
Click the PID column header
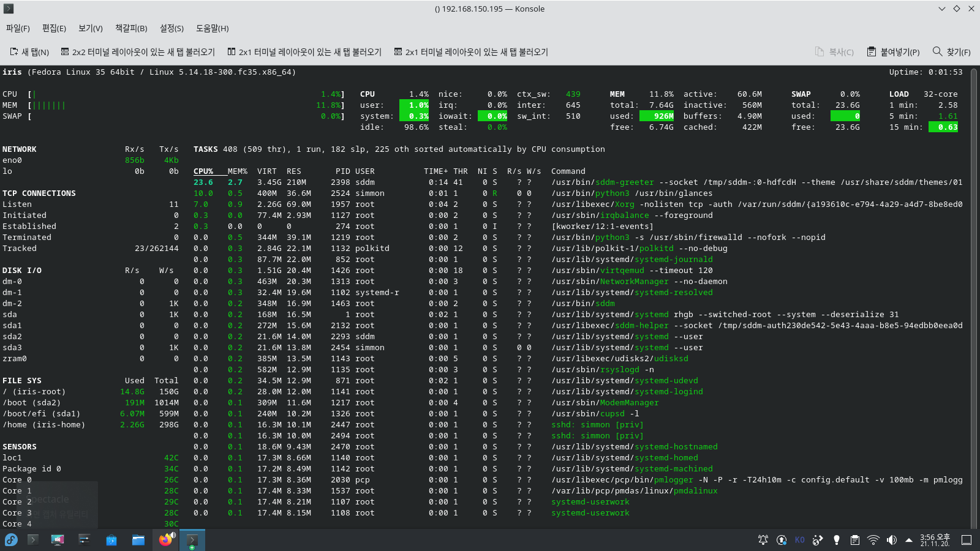point(343,171)
